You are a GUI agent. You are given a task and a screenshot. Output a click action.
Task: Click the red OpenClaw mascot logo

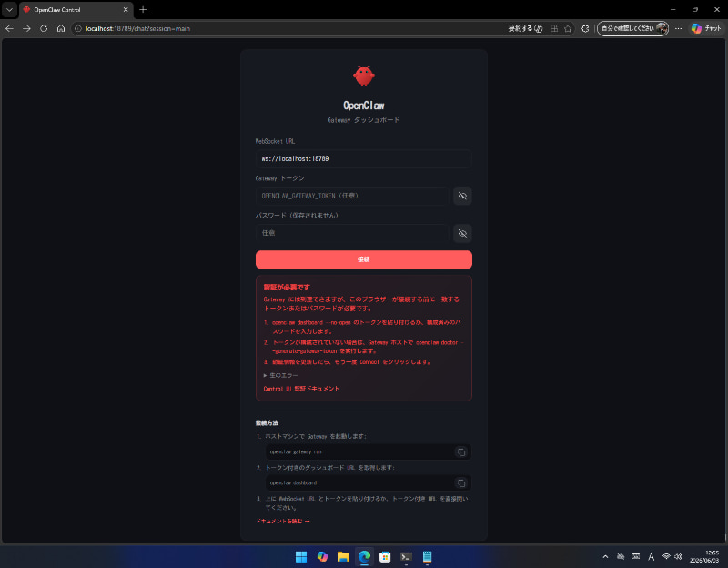point(363,76)
